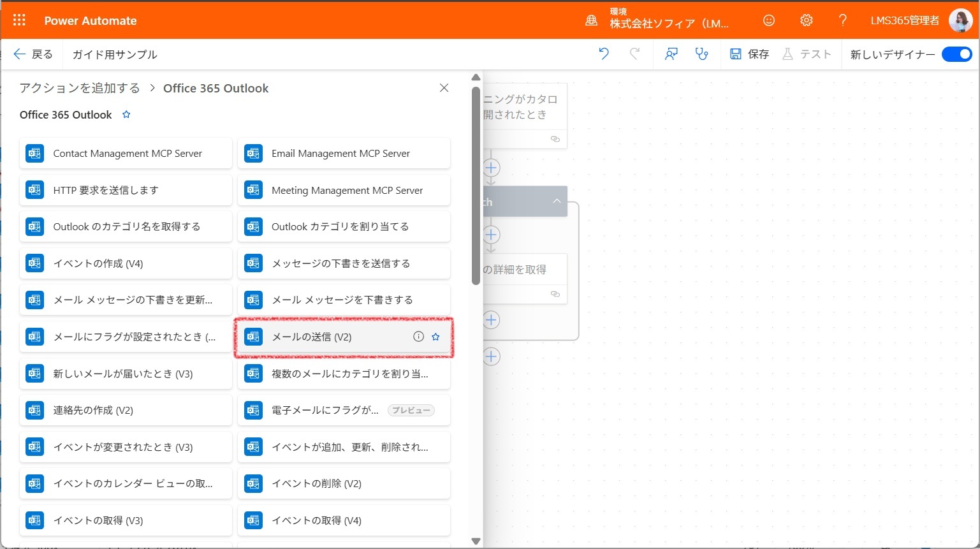Go back with the 戻る button
Screen dimensions: 980x549
coord(33,54)
